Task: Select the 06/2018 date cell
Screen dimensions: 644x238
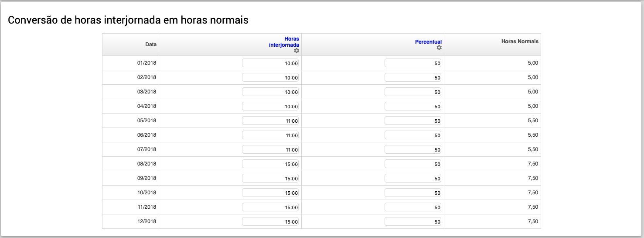Action: (147, 135)
